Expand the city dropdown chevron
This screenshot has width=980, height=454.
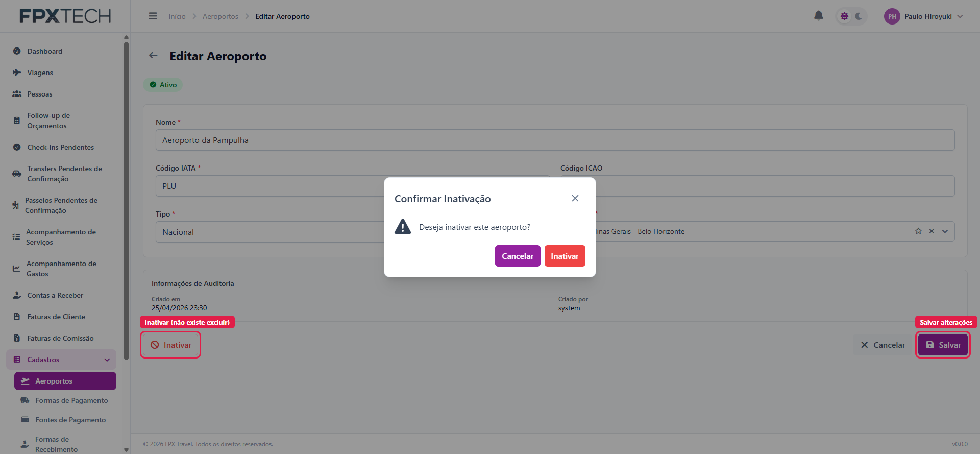tap(945, 231)
